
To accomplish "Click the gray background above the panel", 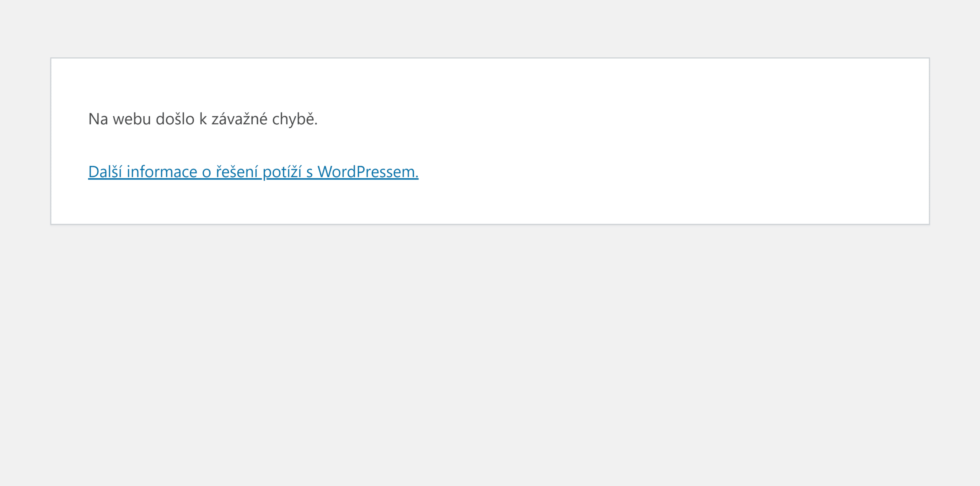I will tap(490, 29).
